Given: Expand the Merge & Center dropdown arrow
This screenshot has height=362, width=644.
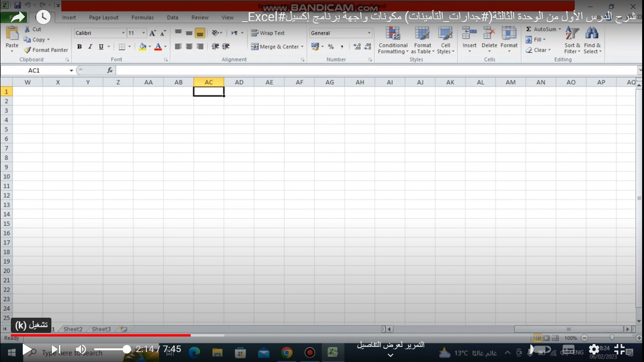Looking at the screenshot, I should [x=302, y=47].
